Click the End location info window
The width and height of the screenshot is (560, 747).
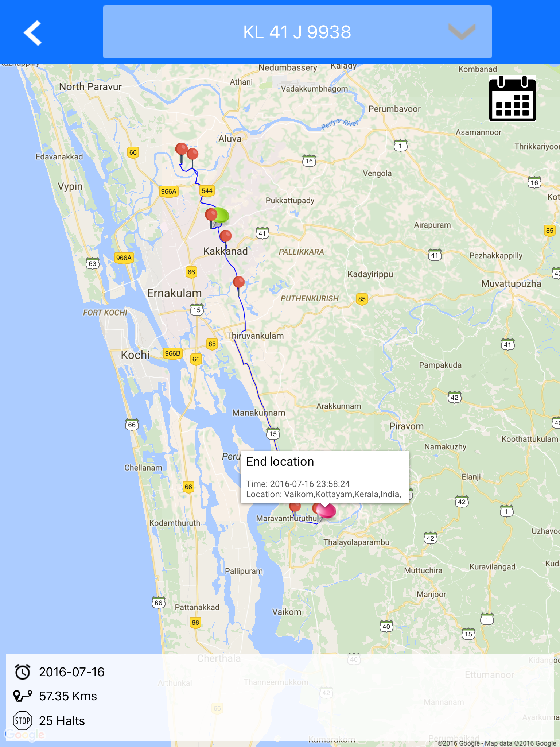[x=324, y=477]
